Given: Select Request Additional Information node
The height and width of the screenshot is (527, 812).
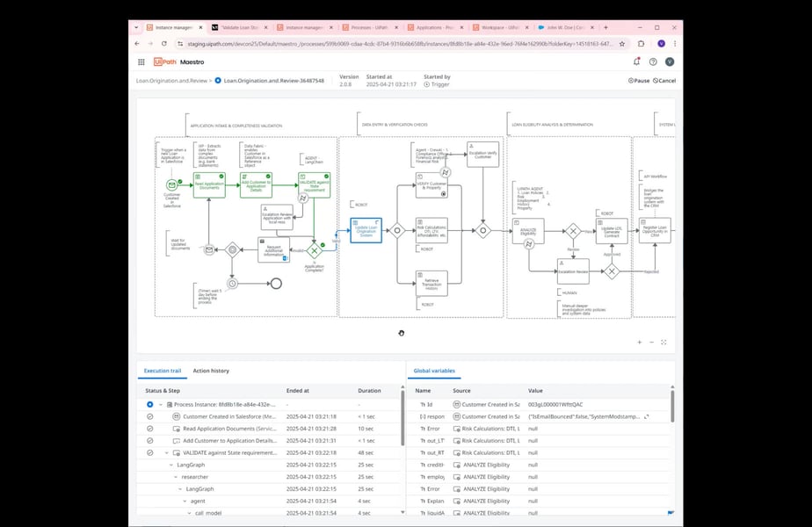Looking at the screenshot, I should pyautogui.click(x=273, y=249).
